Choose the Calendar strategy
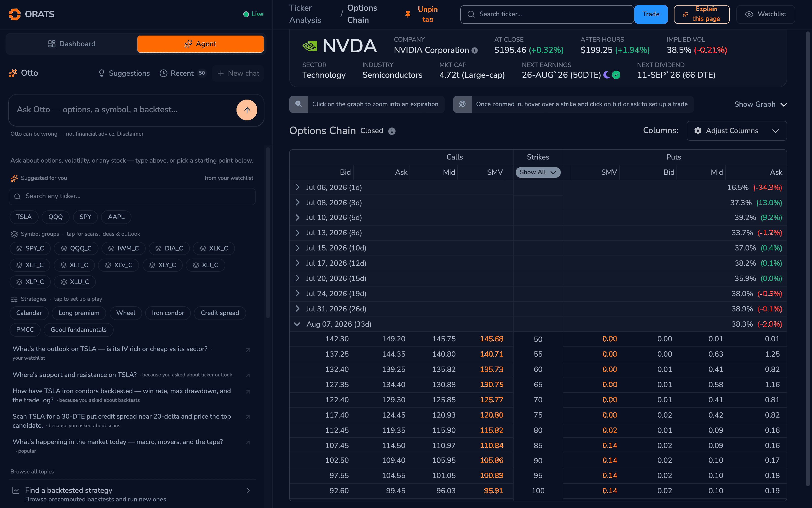The height and width of the screenshot is (508, 812). pos(29,313)
